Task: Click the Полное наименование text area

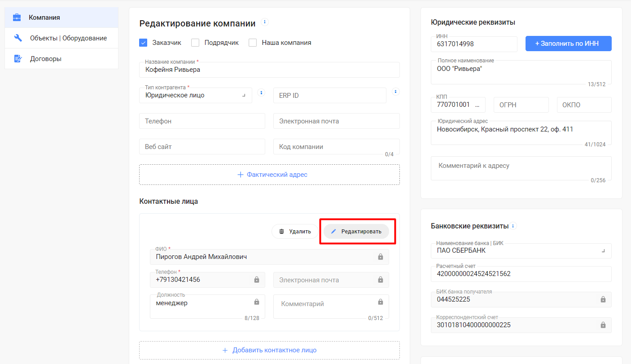Action: tap(521, 72)
